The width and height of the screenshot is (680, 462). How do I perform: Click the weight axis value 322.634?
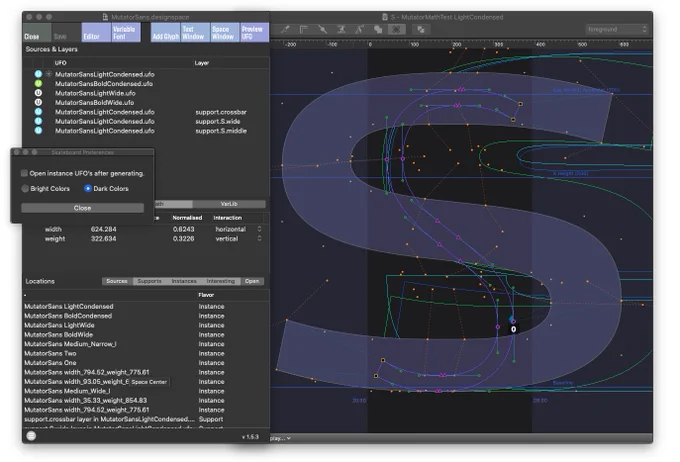(x=104, y=239)
